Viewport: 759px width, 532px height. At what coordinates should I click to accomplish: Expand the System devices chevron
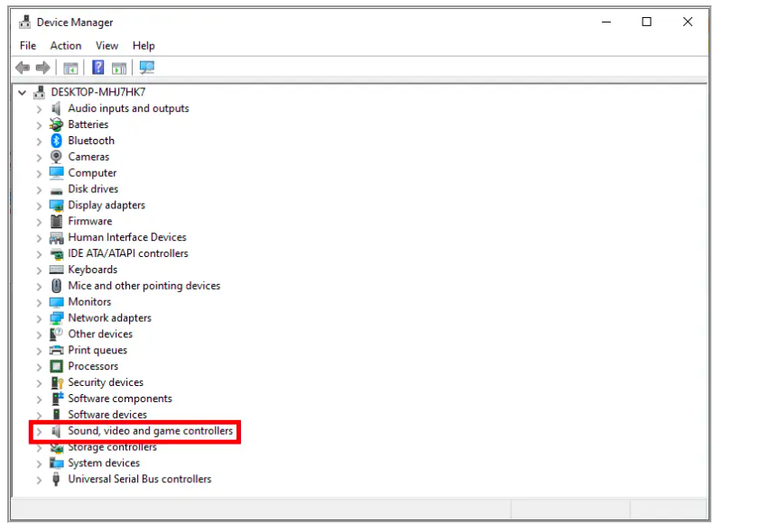(39, 463)
